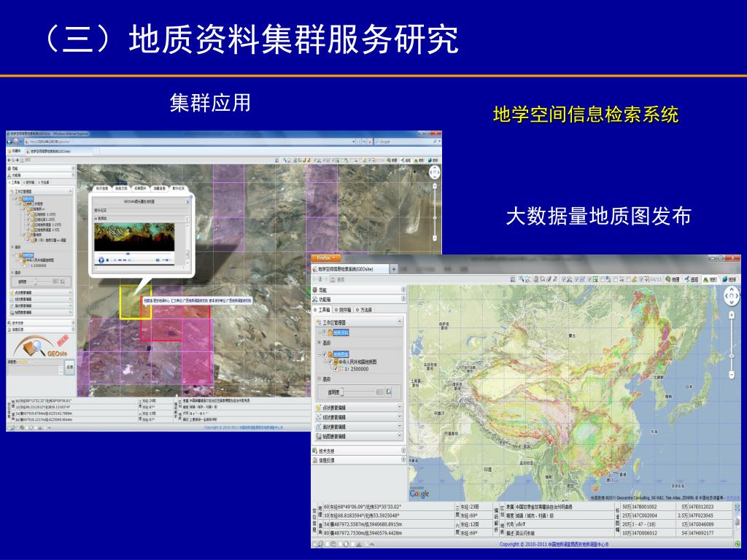
Task: Select the last tab of map popup
Action: [x=179, y=189]
